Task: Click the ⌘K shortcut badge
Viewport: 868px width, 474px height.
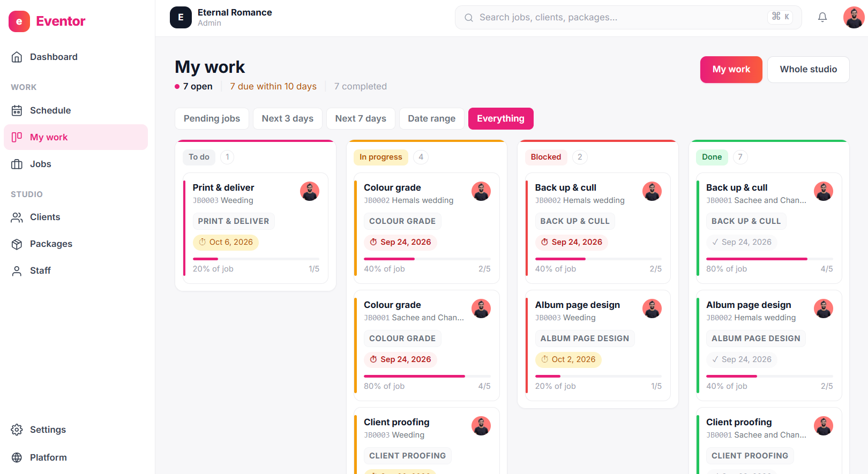Action: tap(780, 17)
